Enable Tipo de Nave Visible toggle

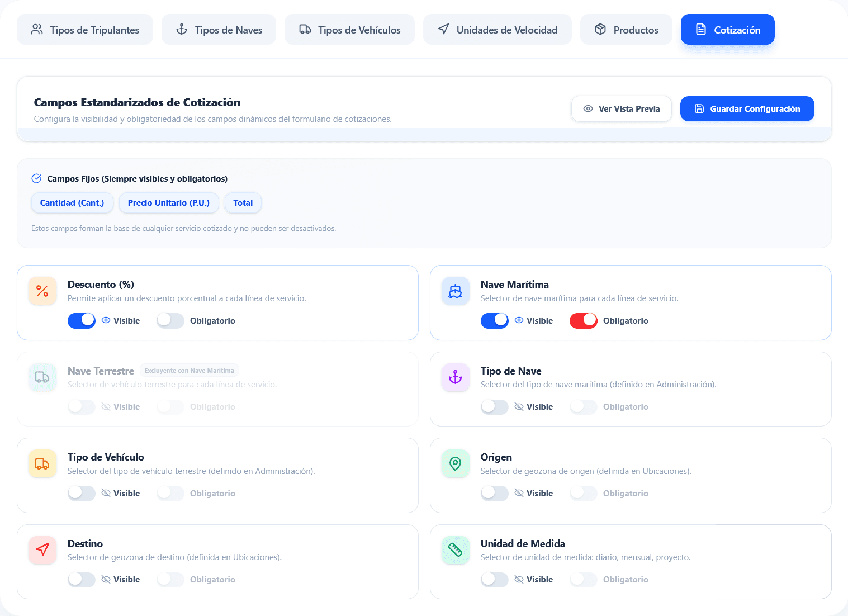click(x=495, y=407)
